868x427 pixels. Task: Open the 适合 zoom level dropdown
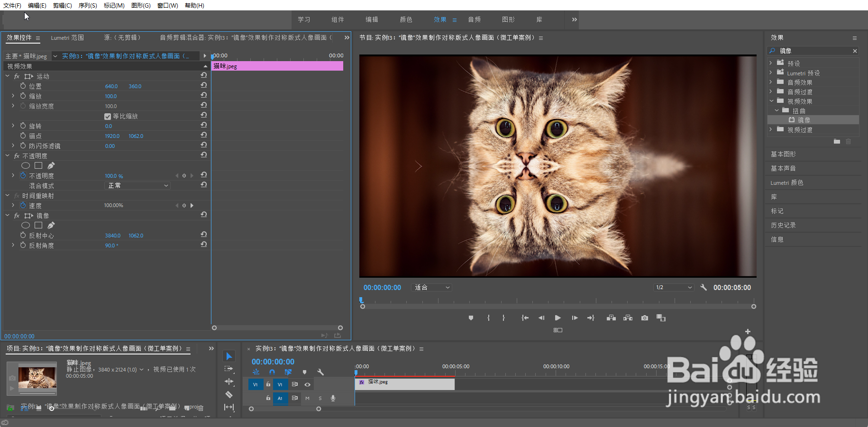(432, 288)
